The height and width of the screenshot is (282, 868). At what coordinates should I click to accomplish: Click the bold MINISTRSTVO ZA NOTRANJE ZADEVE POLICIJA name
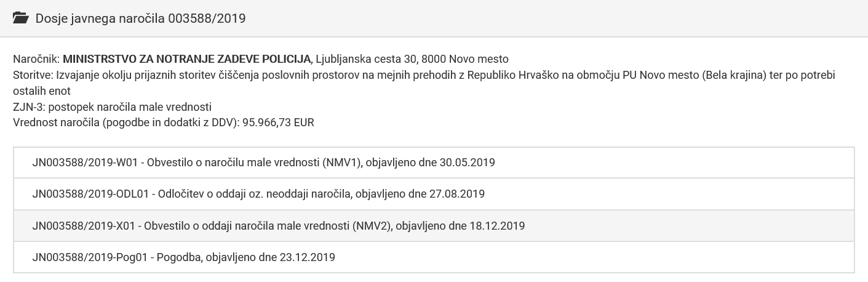click(188, 59)
